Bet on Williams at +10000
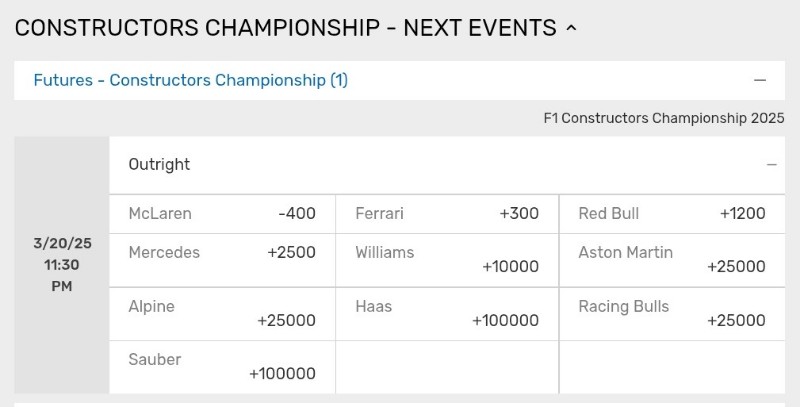The width and height of the screenshot is (800, 407). pos(447,261)
